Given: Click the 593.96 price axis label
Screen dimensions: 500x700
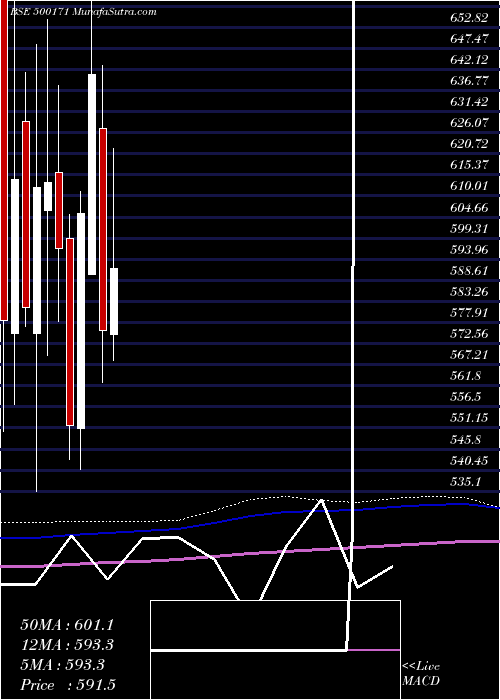Looking at the screenshot, I should [x=469, y=250].
